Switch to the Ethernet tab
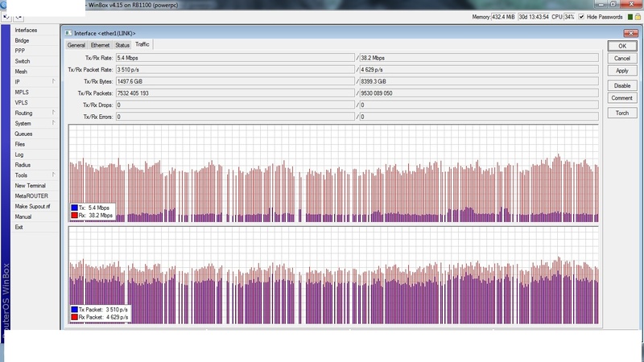 click(x=100, y=45)
